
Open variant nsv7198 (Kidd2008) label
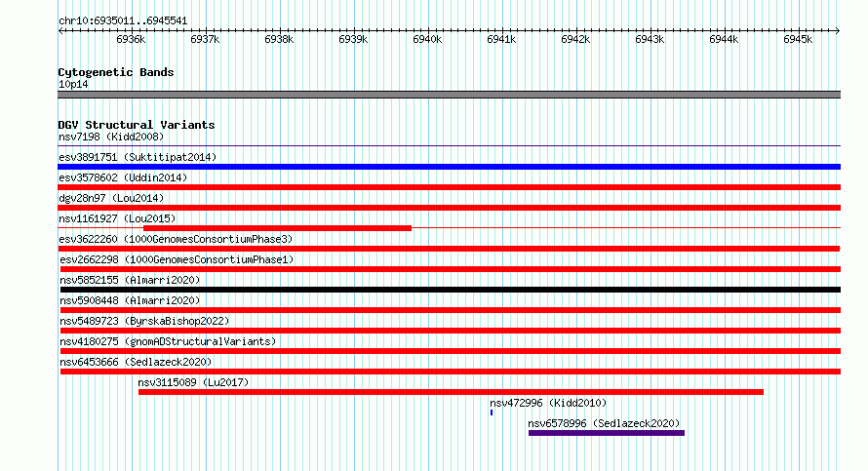click(111, 137)
